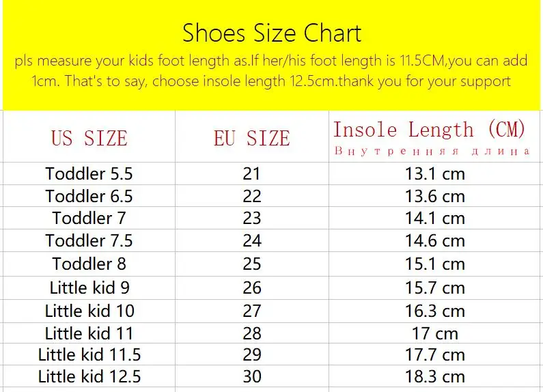Click the Shoes Size Chart title
This screenshot has width=543, height=392.
[272, 33]
